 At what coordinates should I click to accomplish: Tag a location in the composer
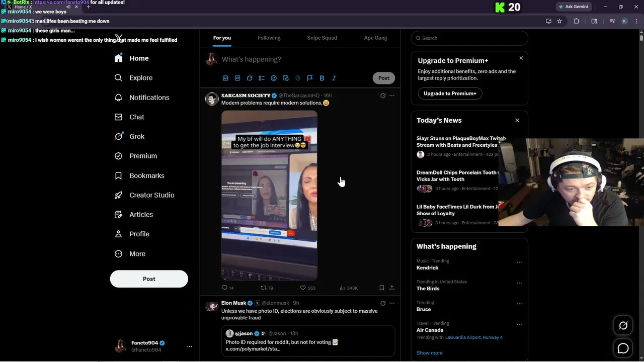point(298,78)
